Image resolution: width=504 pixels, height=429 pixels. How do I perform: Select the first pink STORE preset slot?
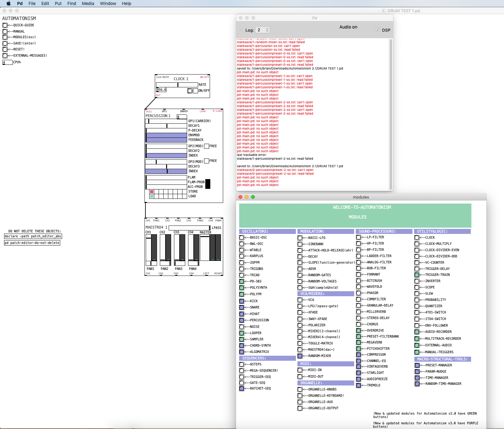(x=152, y=192)
